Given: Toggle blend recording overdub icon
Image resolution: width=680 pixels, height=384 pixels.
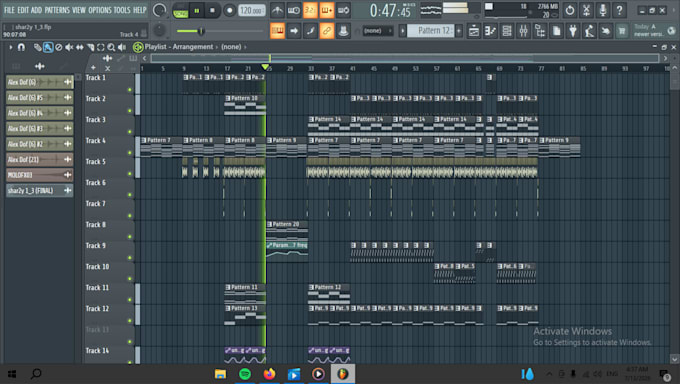Looking at the screenshot, I should (x=327, y=10).
